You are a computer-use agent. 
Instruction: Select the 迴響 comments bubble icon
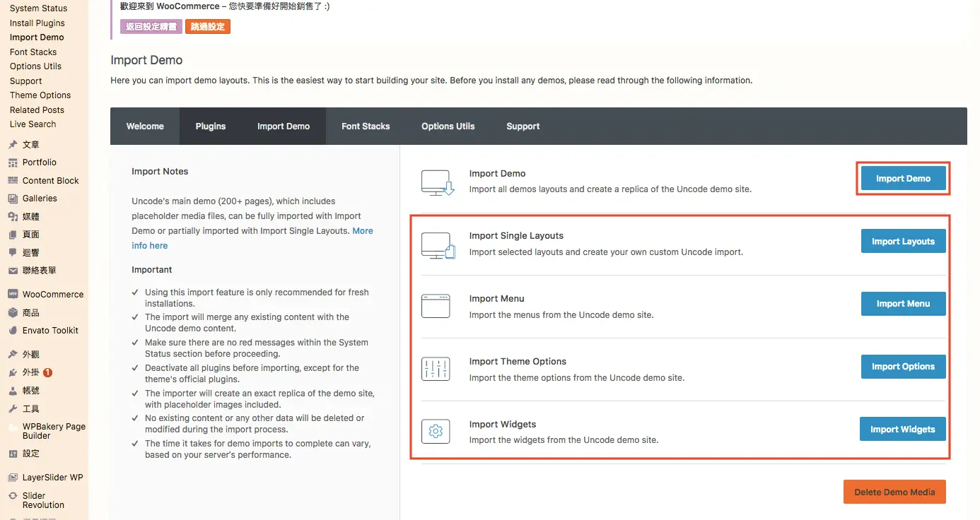pos(13,252)
